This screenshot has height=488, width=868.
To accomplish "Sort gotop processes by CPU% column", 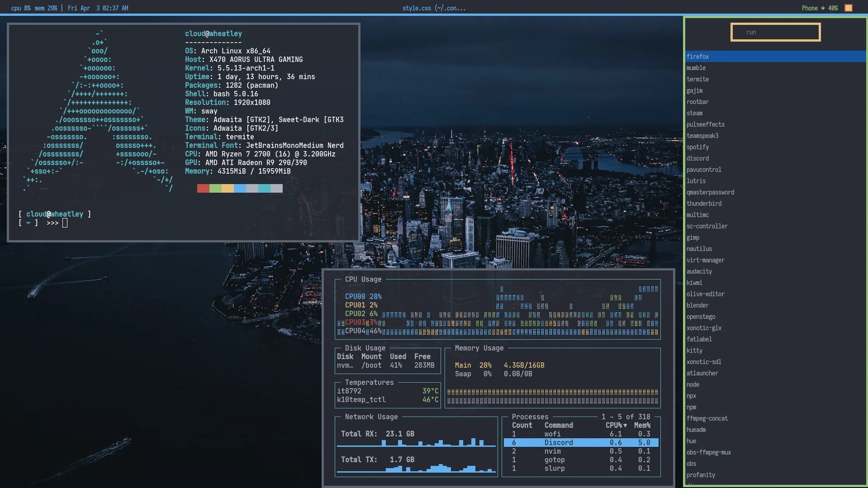I will [616, 425].
